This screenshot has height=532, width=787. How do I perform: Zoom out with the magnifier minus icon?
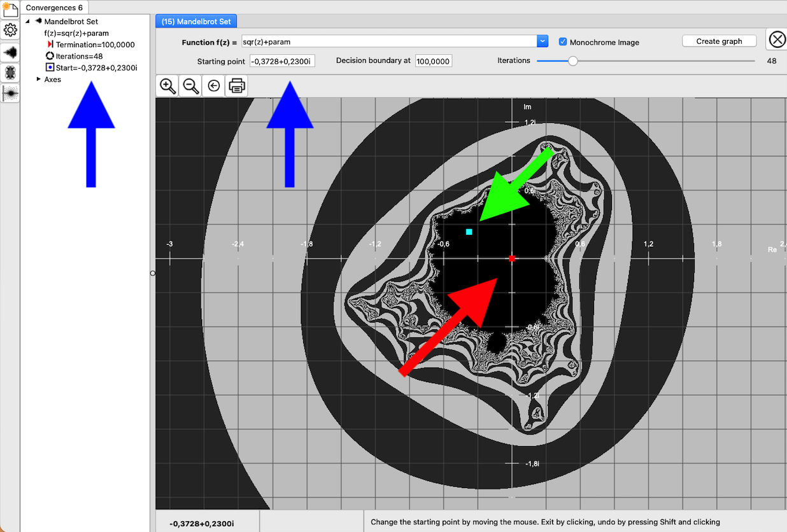coord(190,86)
